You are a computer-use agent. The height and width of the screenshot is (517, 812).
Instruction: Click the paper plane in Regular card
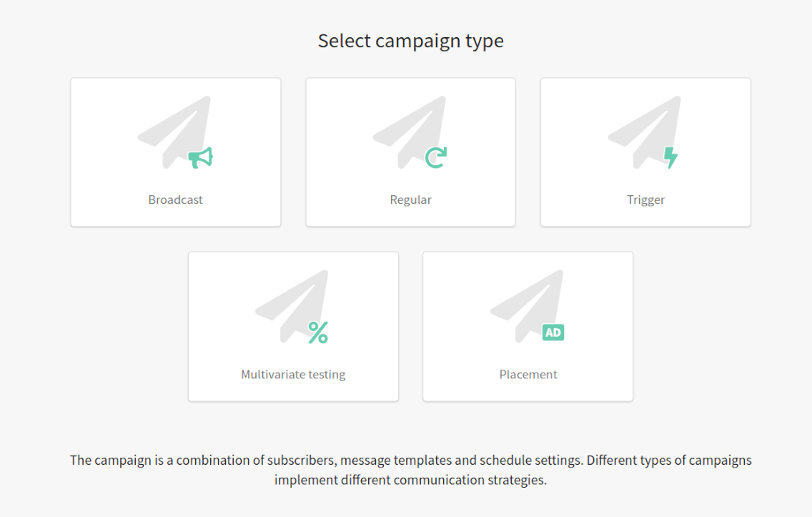[x=410, y=132]
